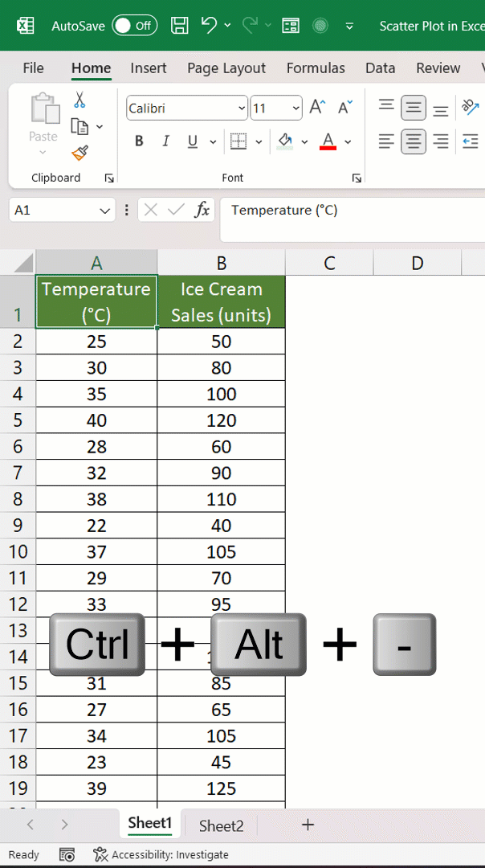This screenshot has height=868, width=485.
Task: Select the Center align icon
Action: pyautogui.click(x=413, y=141)
